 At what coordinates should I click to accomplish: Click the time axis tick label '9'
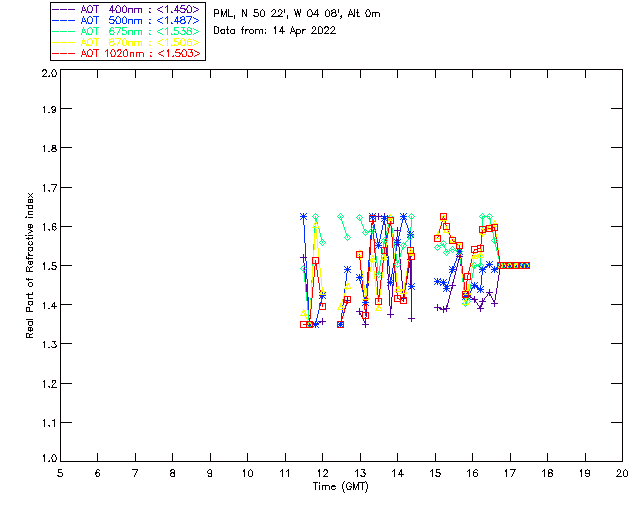pos(210,473)
